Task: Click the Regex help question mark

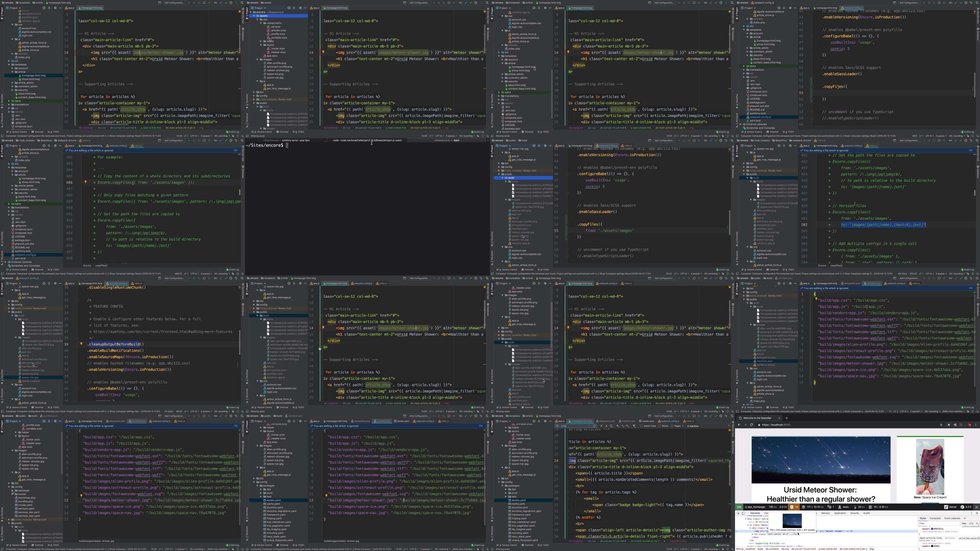Action: 683,426
